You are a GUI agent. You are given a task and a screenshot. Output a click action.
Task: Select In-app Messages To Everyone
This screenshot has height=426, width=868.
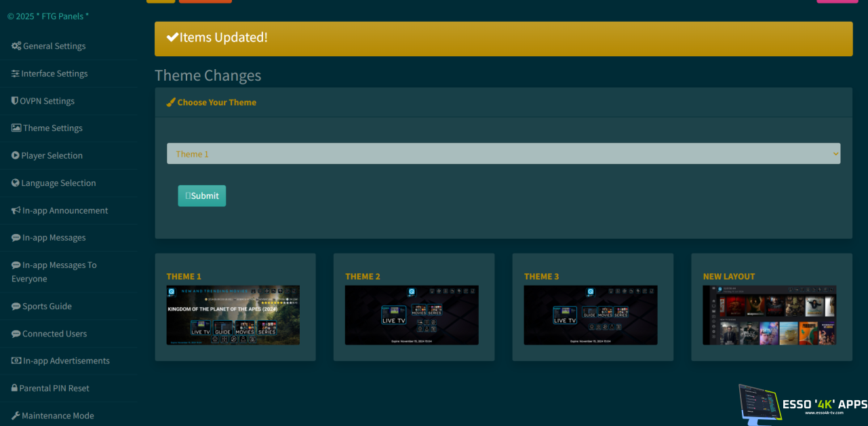point(54,272)
